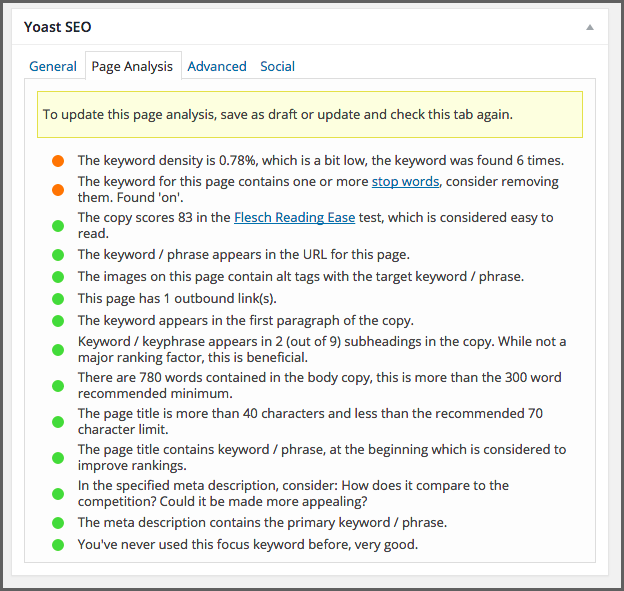Collapse the Yoast SEO panel arrow
This screenshot has height=591, width=624.
[590, 27]
